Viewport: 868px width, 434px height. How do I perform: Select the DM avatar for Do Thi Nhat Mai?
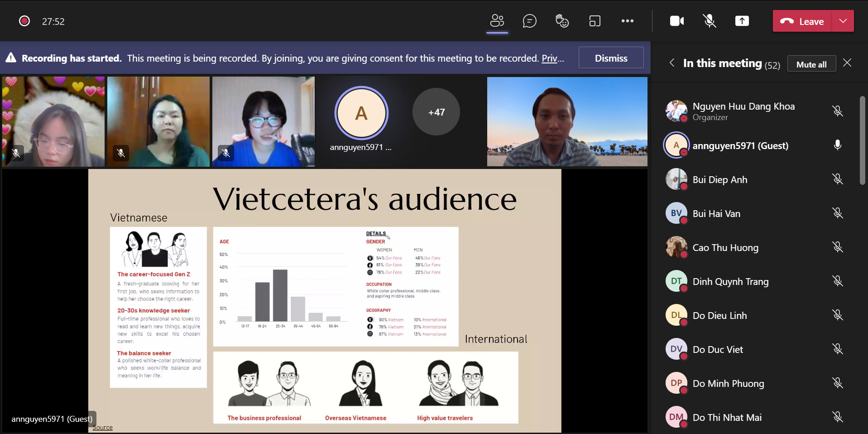click(676, 417)
